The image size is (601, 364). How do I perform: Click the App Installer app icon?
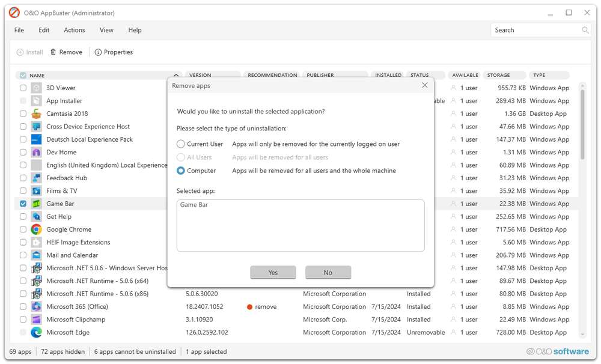37,101
